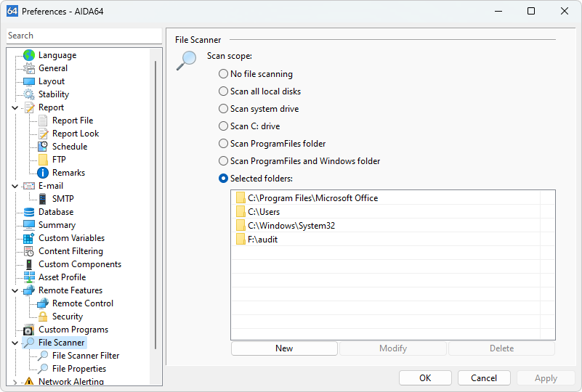Collapse the Report tree node
582x392 pixels.
pos(15,107)
